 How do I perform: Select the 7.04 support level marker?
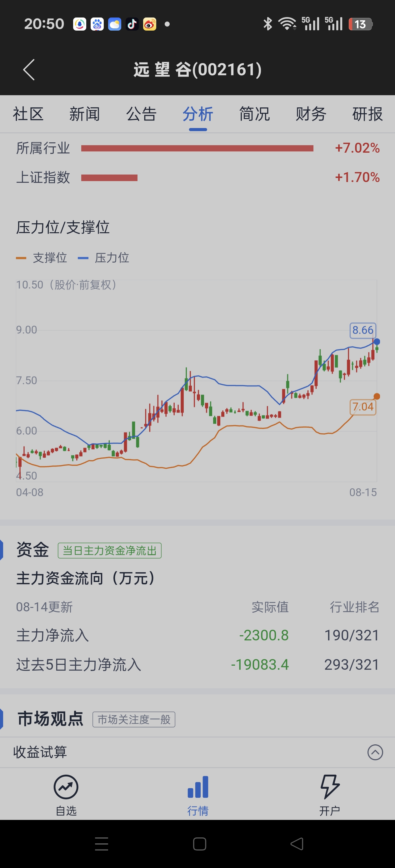pyautogui.click(x=362, y=407)
